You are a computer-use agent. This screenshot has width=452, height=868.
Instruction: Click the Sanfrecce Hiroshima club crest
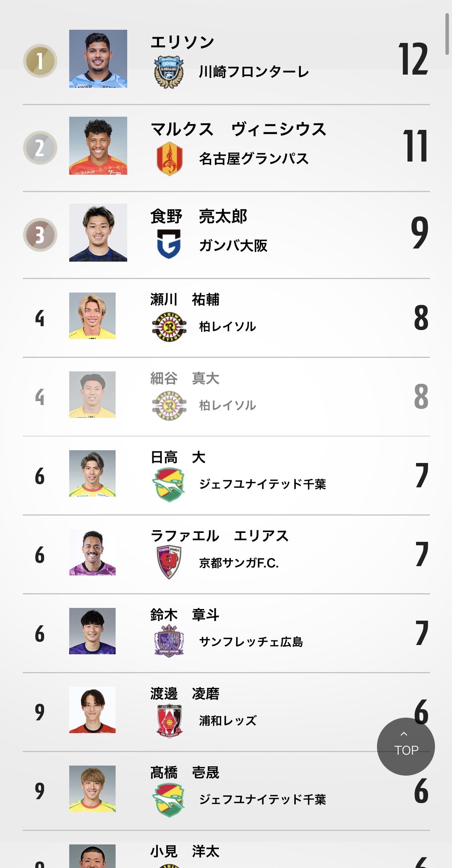169,641
